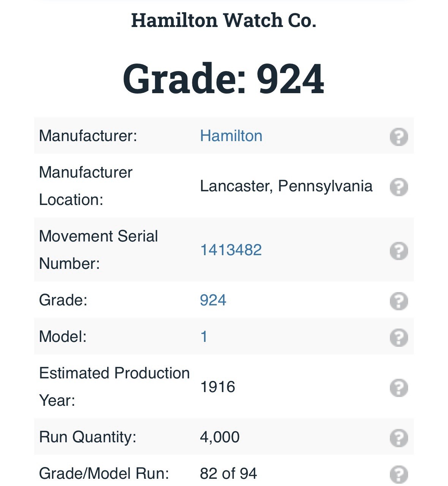Show help for Grade/Model Run row

point(399,474)
